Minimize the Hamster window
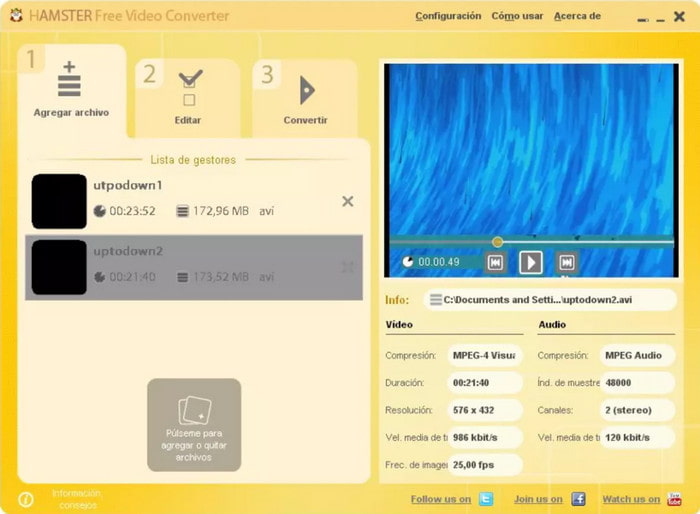This screenshot has width=700, height=514. tap(661, 19)
